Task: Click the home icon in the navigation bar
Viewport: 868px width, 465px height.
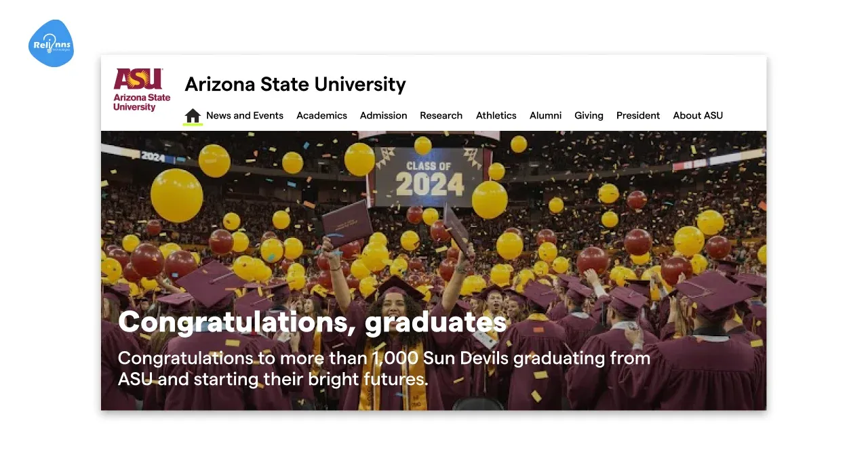Action: [x=193, y=115]
